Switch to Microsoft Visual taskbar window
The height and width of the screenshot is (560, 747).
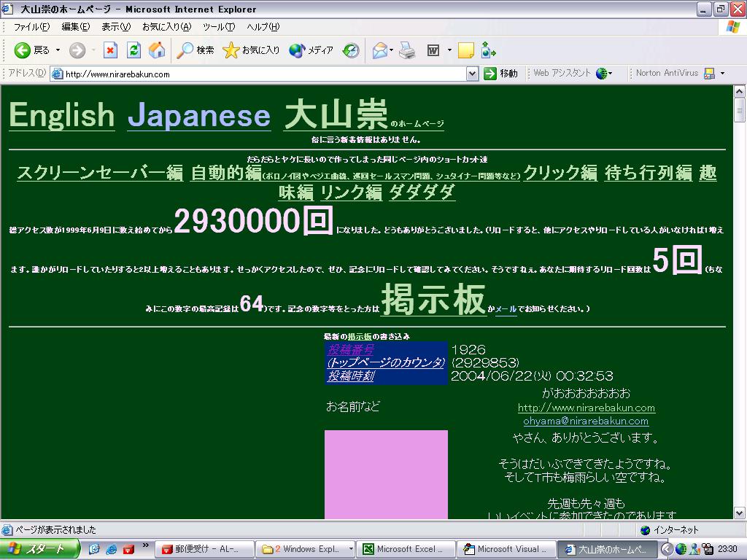(506, 549)
